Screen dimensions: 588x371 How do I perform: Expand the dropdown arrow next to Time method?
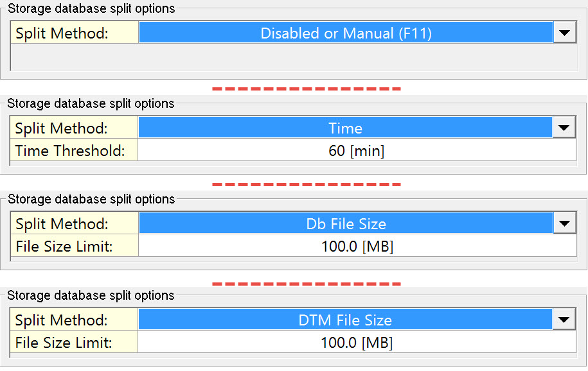(x=564, y=128)
